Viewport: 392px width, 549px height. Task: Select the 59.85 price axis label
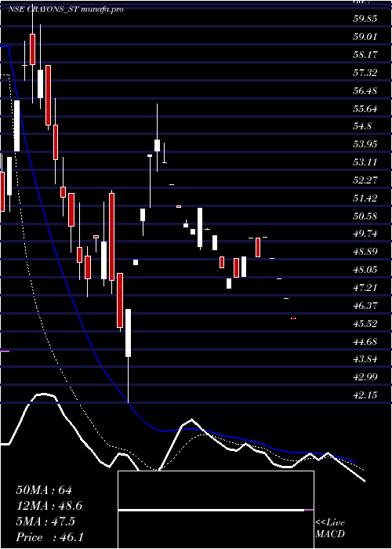click(x=365, y=19)
